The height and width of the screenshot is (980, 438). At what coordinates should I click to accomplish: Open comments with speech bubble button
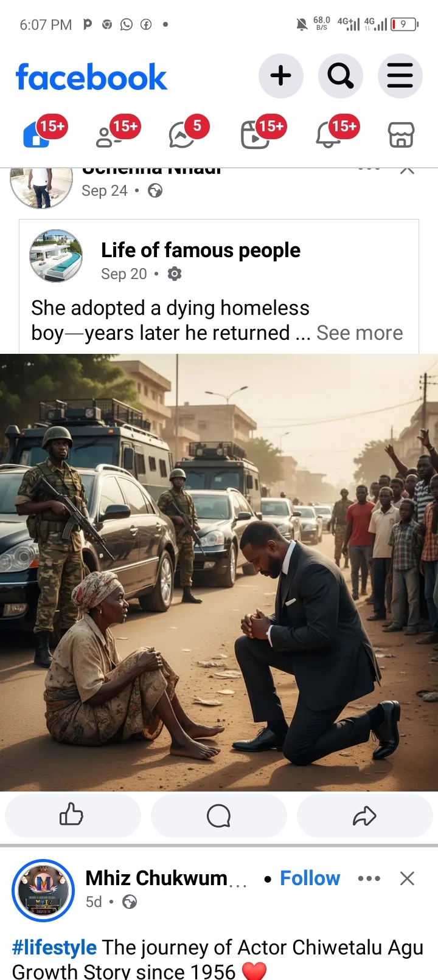[218, 815]
